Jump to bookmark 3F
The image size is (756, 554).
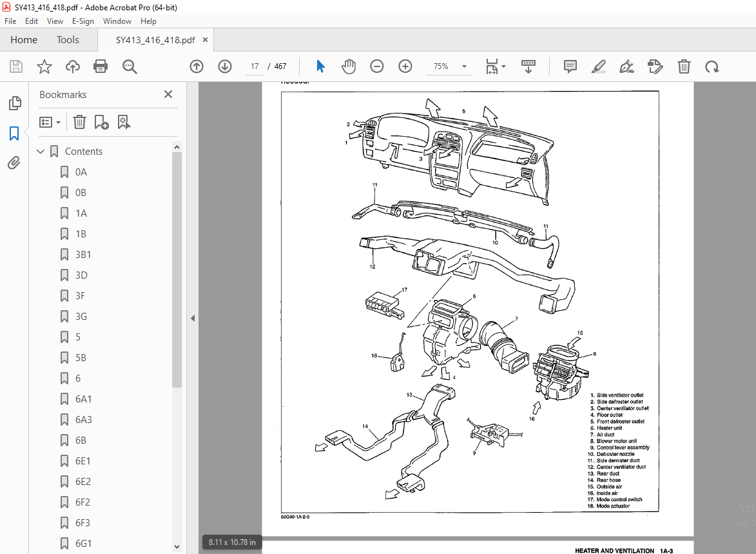click(x=80, y=296)
